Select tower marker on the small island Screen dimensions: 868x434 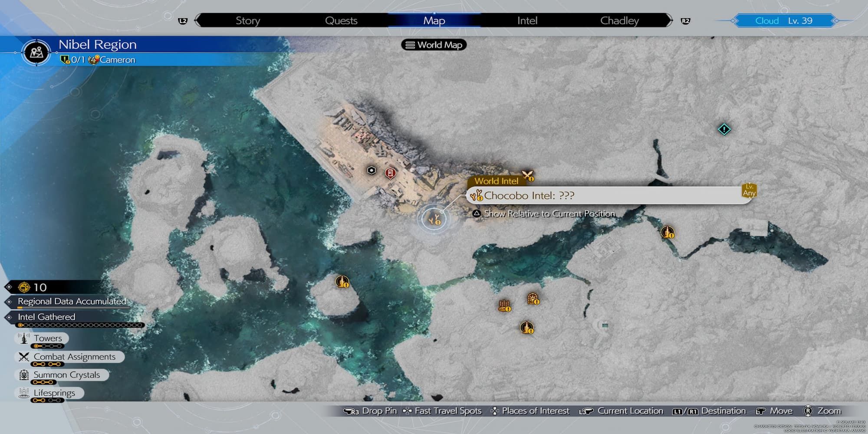point(342,282)
